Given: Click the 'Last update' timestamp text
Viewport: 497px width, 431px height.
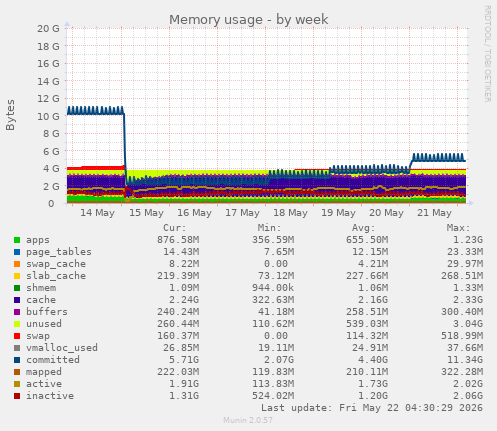Looking at the screenshot, I should 372,408.
